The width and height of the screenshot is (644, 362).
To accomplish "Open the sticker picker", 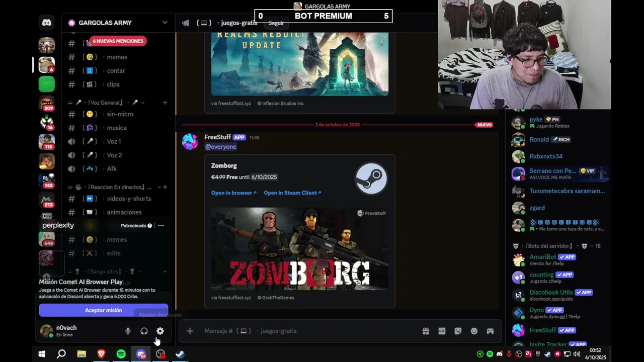I will pyautogui.click(x=458, y=331).
